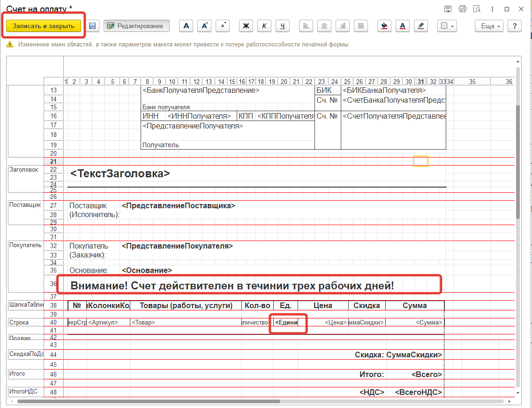Open the three-dots window menu
The width and height of the screenshot is (532, 408).
[x=492, y=9]
